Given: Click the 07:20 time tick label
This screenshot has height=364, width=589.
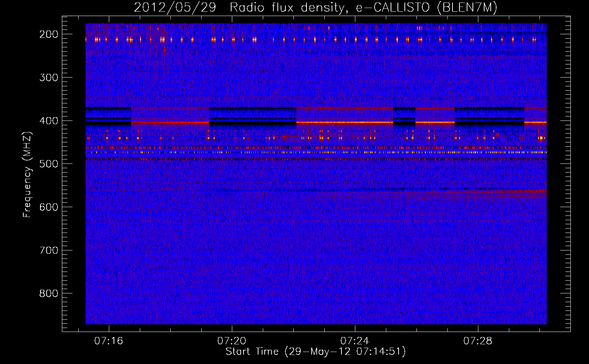Looking at the screenshot, I should point(232,341).
